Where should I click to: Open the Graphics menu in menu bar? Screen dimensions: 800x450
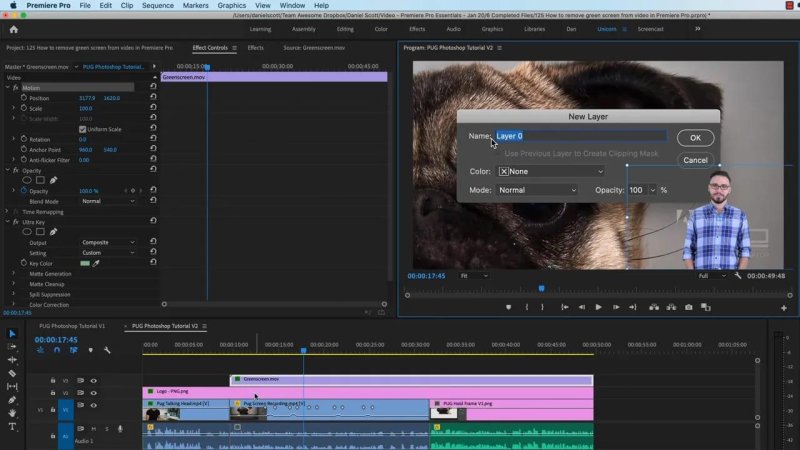coord(232,5)
